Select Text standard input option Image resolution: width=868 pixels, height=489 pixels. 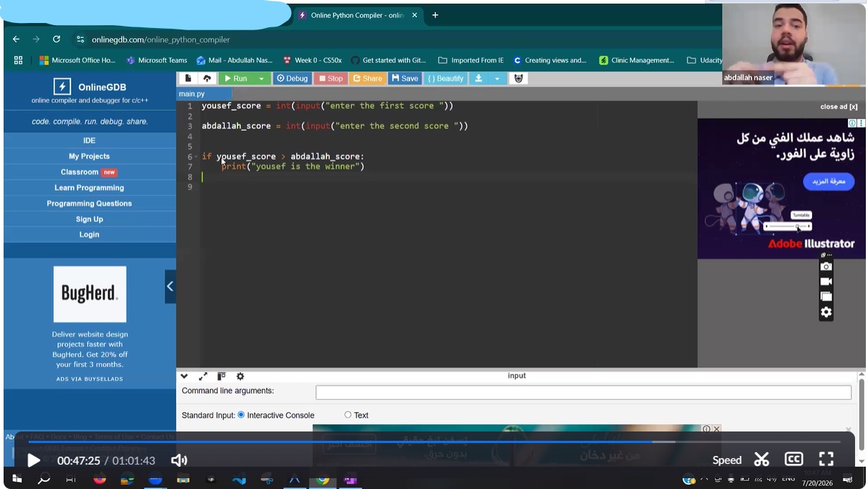click(348, 415)
